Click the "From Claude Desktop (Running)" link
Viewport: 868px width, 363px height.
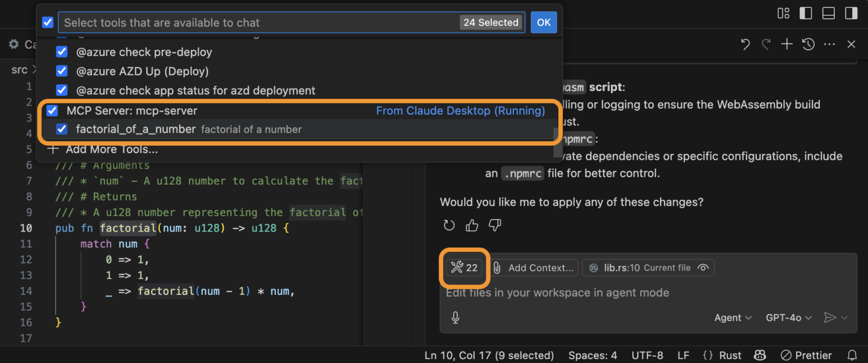[x=460, y=111]
